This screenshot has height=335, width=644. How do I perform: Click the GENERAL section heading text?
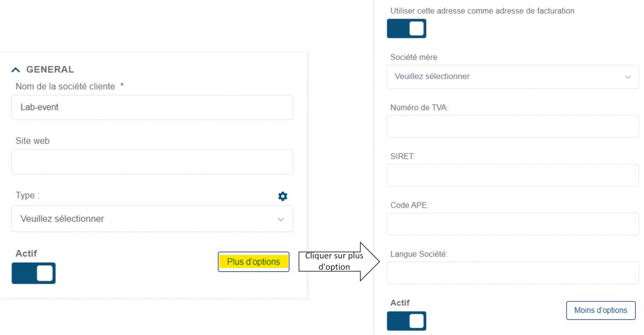[50, 70]
